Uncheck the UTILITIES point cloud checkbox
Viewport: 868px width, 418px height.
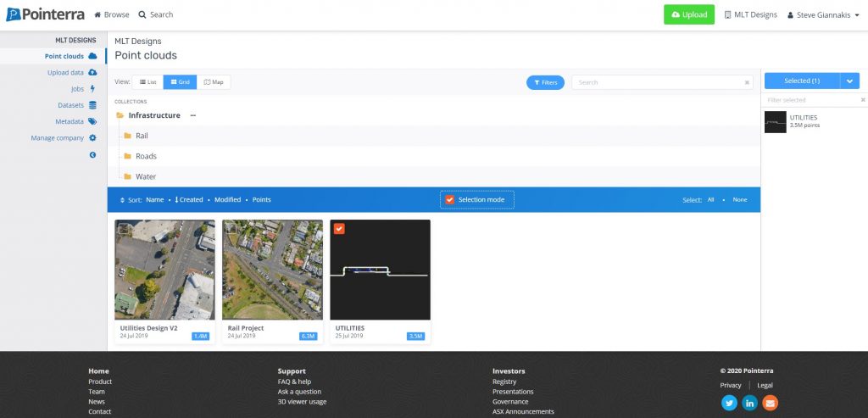(x=339, y=228)
